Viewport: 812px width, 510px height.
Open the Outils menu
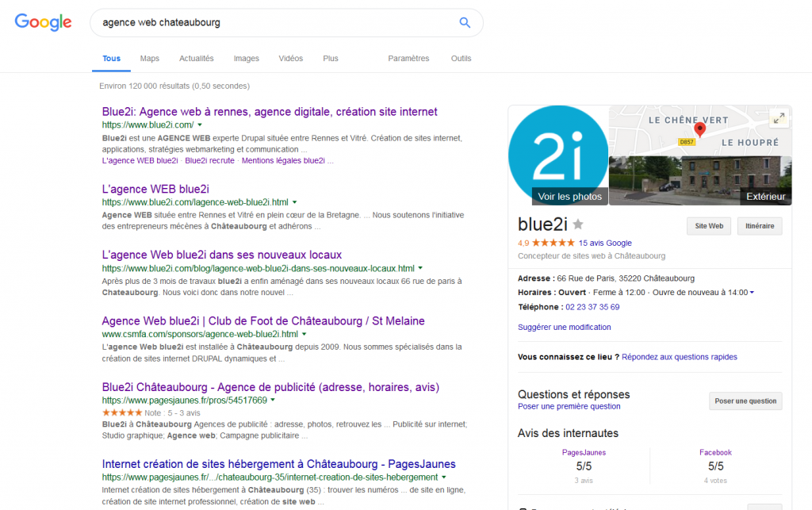click(x=461, y=58)
